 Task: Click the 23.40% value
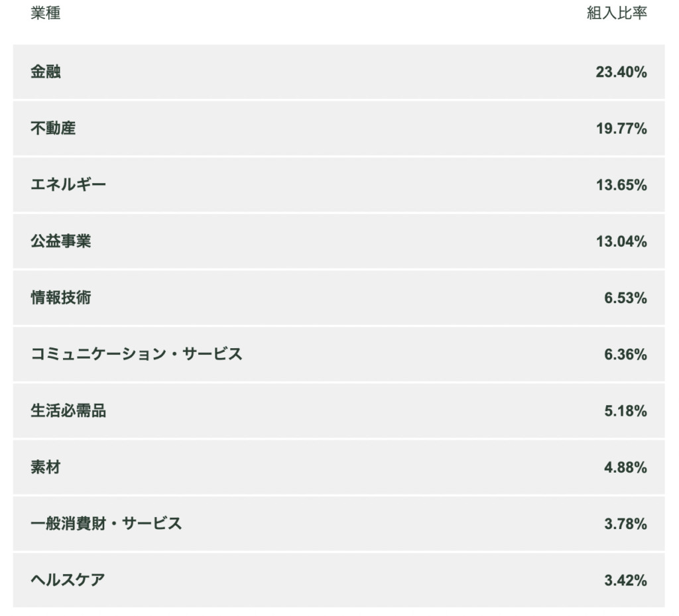pyautogui.click(x=621, y=72)
